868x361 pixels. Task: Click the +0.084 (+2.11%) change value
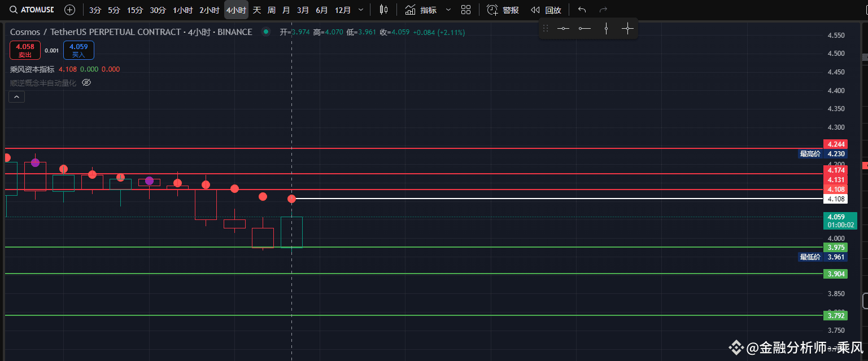point(439,32)
